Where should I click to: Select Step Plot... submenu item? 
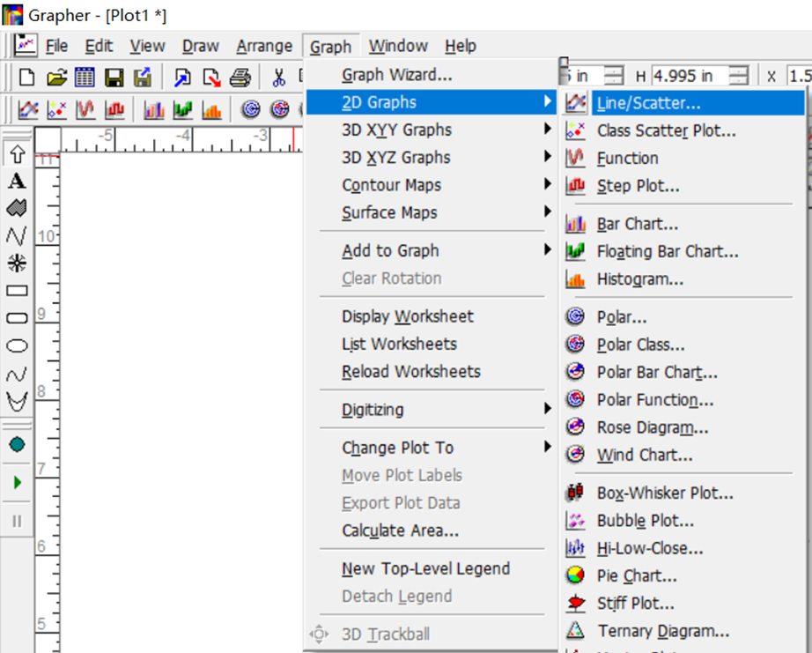(683, 186)
